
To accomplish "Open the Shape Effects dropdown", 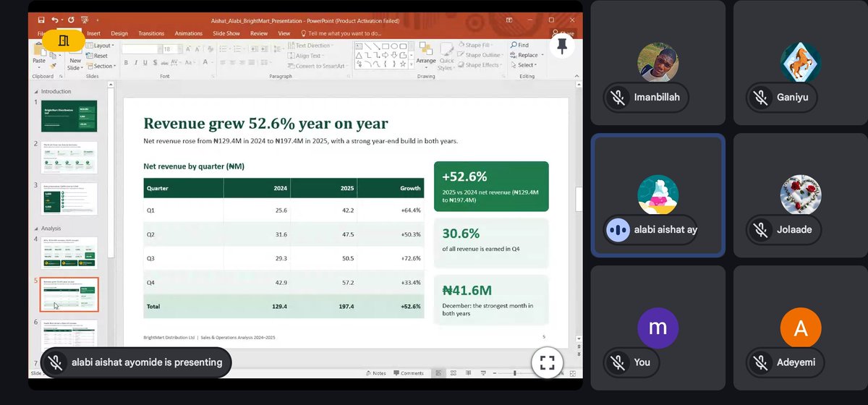I will (480, 65).
